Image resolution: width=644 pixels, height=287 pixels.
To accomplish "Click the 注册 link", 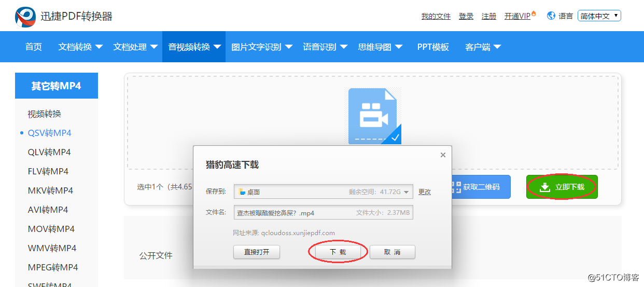I will (x=489, y=16).
